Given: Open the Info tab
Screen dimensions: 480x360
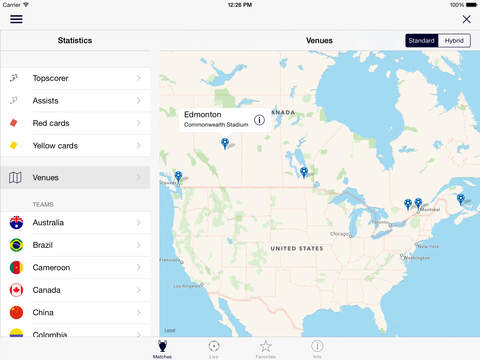Looking at the screenshot, I should [x=317, y=349].
